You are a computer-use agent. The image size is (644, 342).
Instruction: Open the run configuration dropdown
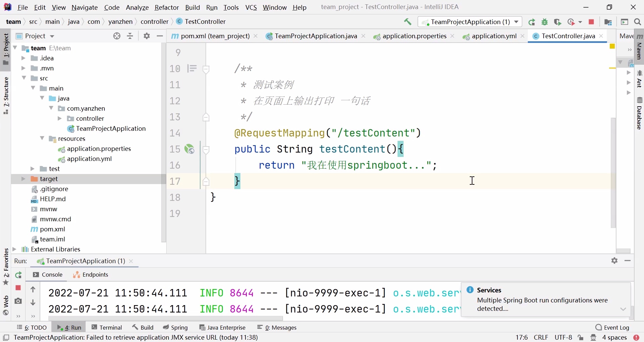coord(517,22)
